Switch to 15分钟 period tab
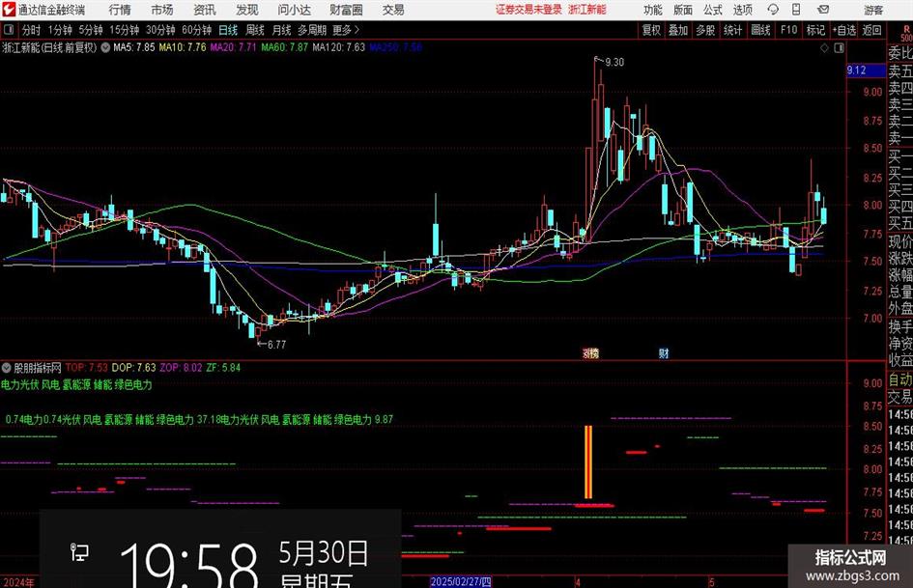Screen dimensions: 913x588 click(125, 30)
